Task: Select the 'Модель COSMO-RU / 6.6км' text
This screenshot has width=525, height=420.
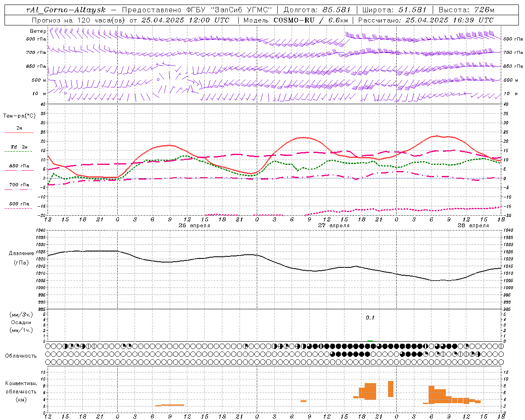Action: tap(295, 20)
